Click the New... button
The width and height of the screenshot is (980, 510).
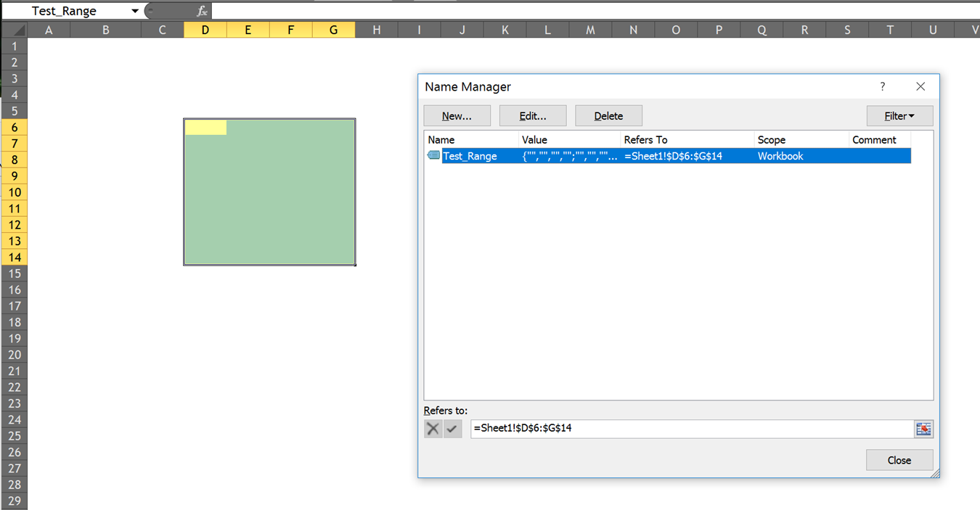click(457, 115)
